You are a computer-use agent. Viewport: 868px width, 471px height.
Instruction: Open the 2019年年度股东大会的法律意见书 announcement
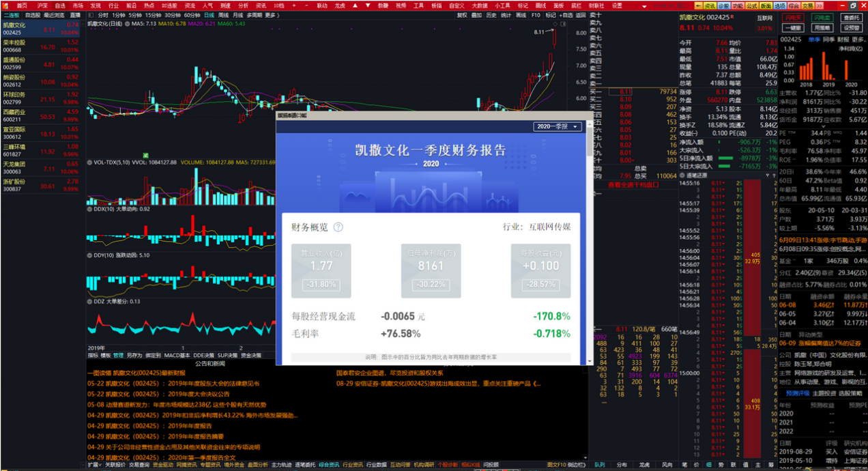173,384
